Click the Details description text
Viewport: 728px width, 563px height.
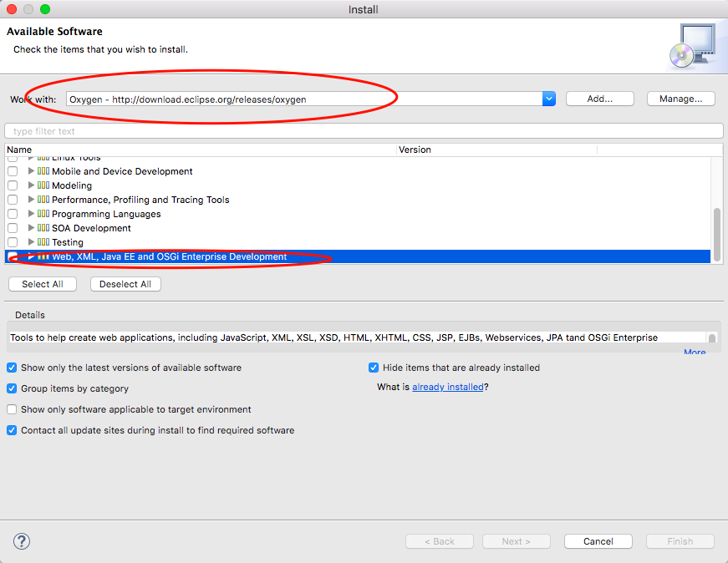pyautogui.click(x=333, y=337)
